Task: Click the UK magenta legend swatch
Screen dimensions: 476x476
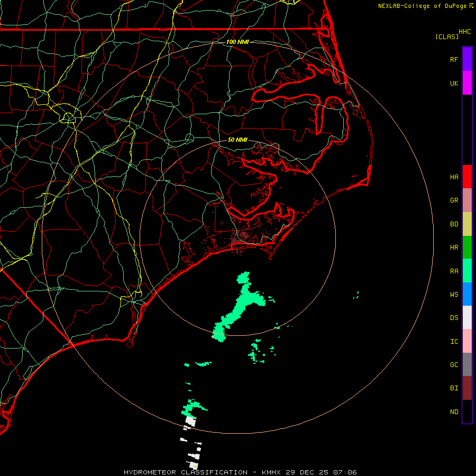Action: pyautogui.click(x=467, y=83)
